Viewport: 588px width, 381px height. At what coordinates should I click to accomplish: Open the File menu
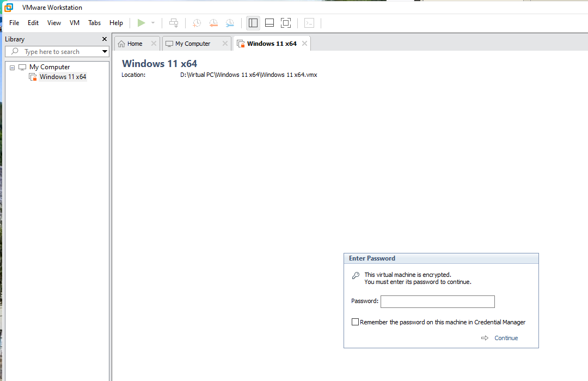pyautogui.click(x=14, y=23)
